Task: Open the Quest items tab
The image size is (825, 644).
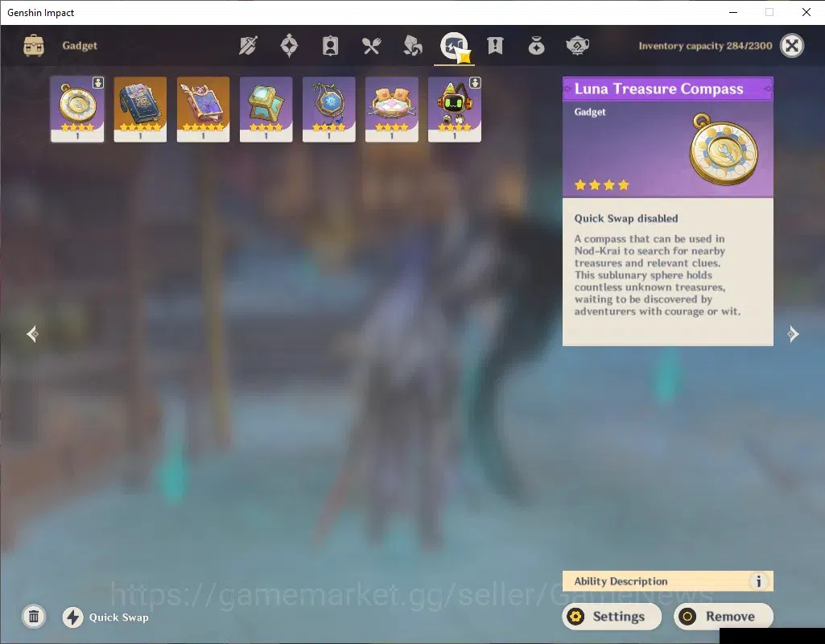Action: [x=495, y=46]
